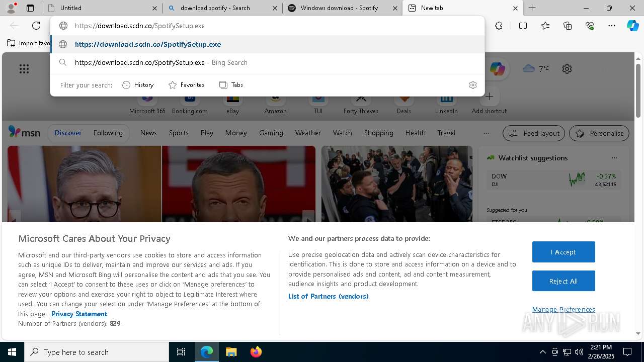Open address bar dropdown settings gear

tap(472, 85)
